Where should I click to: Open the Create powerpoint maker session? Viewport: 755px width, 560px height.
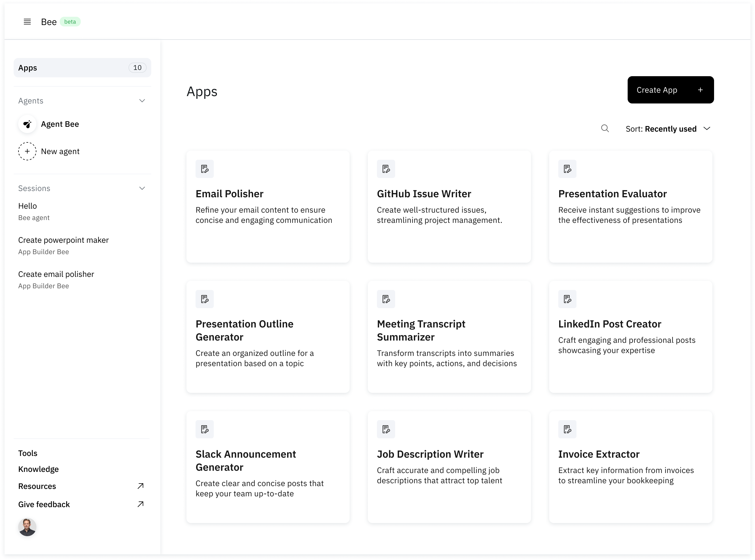pyautogui.click(x=63, y=240)
